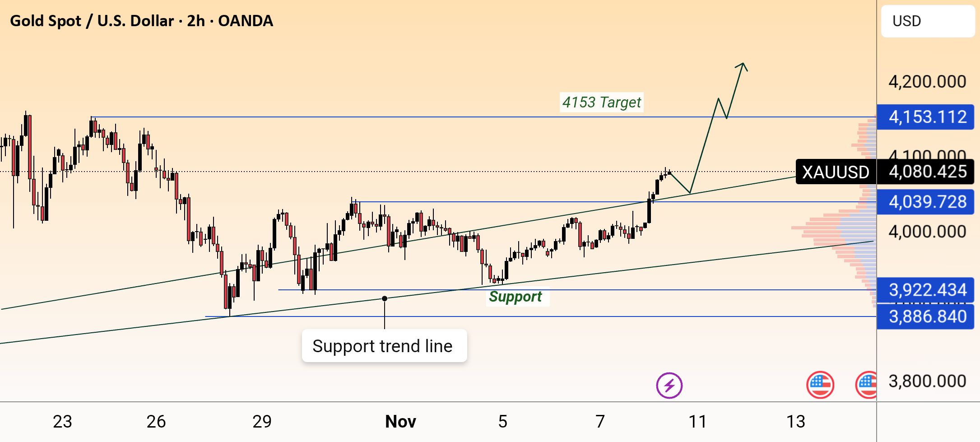Click the partially cut-off US flag icon
Screen dimensions: 980x442
(x=867, y=385)
